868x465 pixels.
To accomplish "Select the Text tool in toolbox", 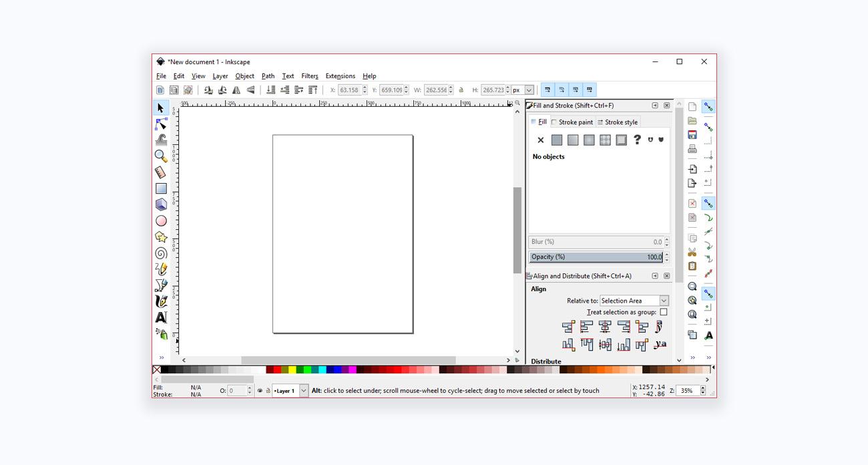I will [161, 318].
